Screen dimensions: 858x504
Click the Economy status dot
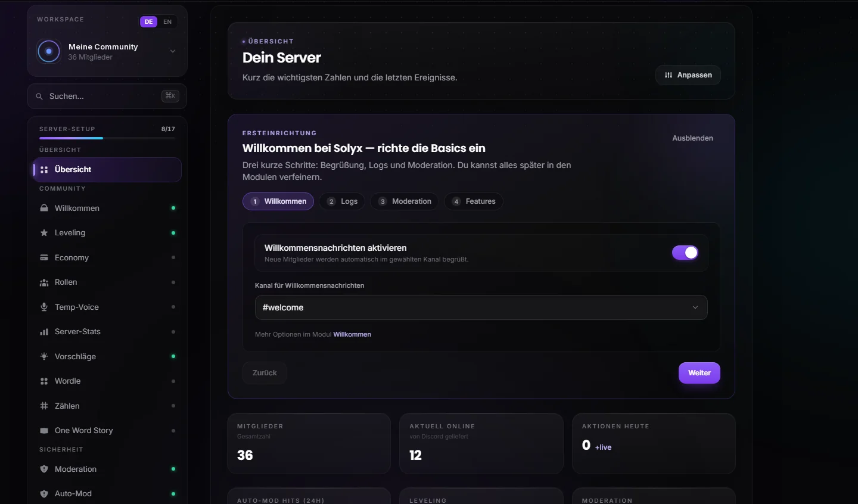[173, 258]
